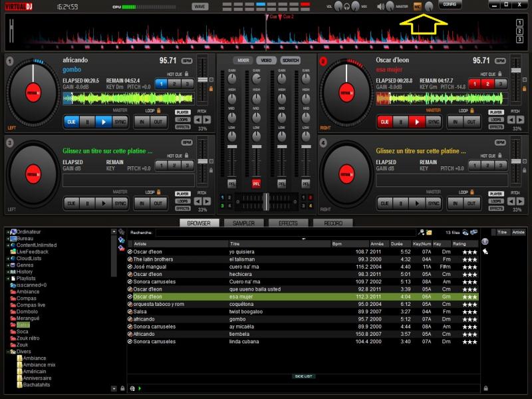Open the SCRATCH tab in the mixer panel
Image resolution: width=532 pixels, height=399 pixels.
pyautogui.click(x=290, y=61)
